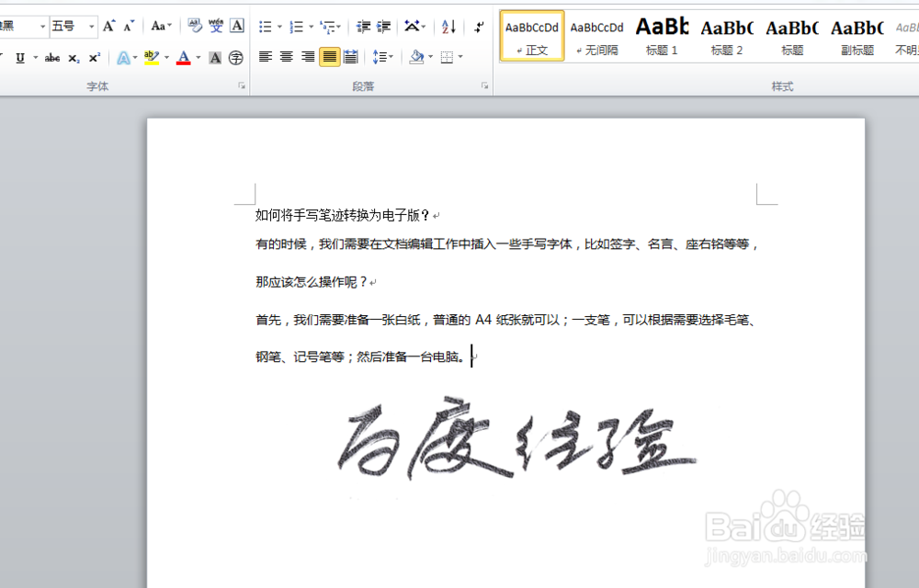
Task: Expand shading color dropdown arrow
Action: (x=431, y=57)
